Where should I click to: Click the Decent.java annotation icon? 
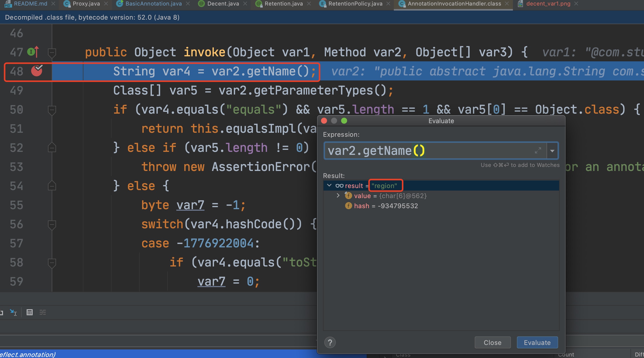[201, 4]
